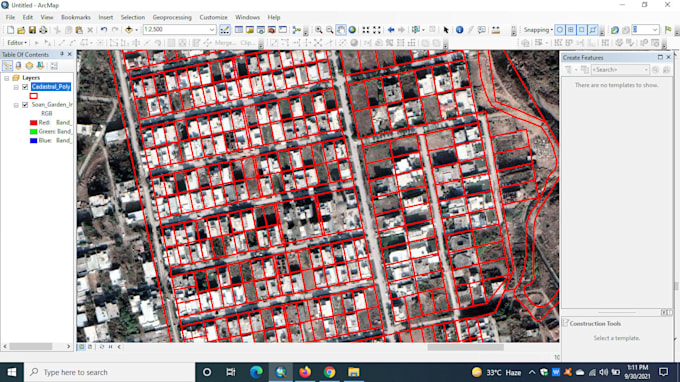Toggle the Soan_Garden layer checkbox
The image size is (680, 382).
point(25,104)
